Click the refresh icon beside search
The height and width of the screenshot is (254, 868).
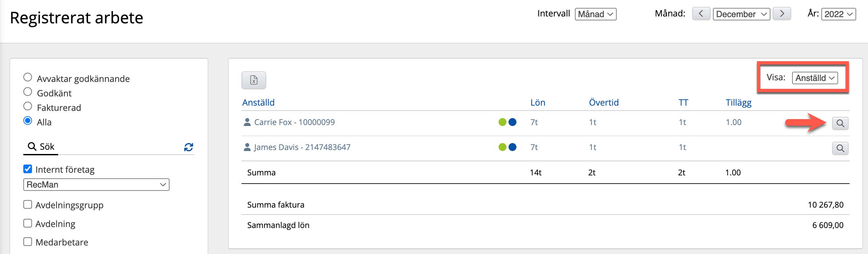188,147
